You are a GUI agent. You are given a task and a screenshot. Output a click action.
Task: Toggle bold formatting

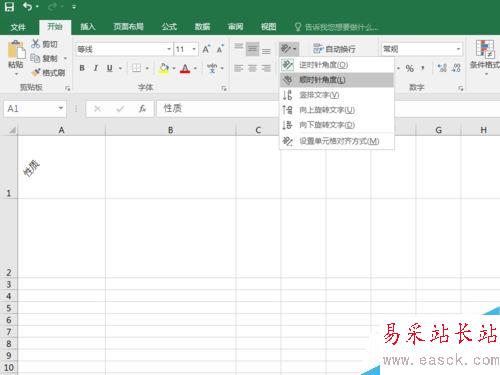point(82,68)
